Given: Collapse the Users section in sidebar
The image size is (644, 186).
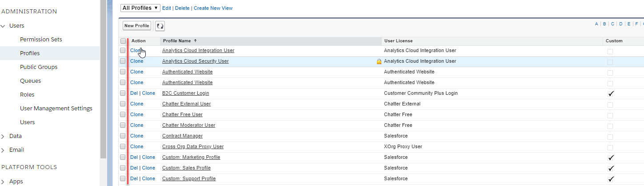Looking at the screenshot, I should coord(3,26).
